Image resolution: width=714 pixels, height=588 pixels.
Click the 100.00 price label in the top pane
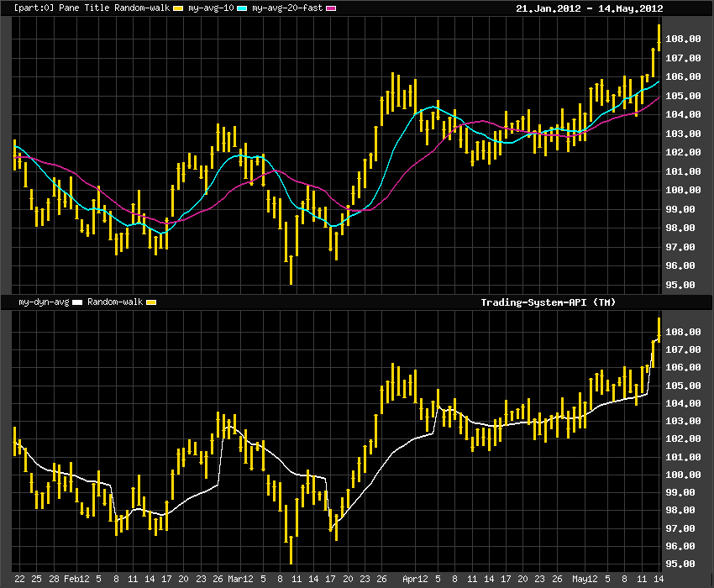click(x=683, y=190)
